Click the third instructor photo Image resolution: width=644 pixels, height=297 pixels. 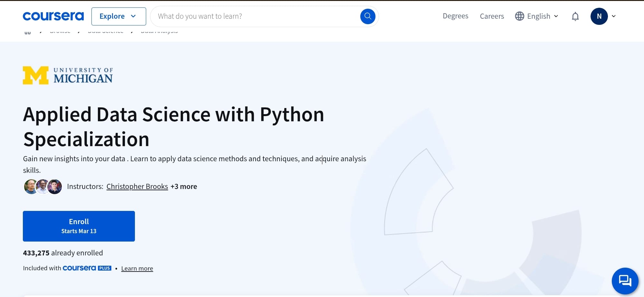55,187
